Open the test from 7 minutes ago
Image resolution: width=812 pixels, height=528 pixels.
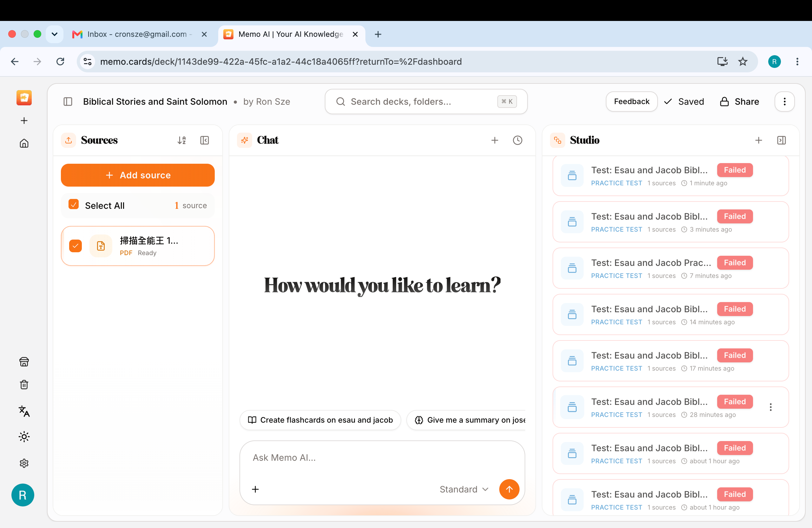point(671,268)
